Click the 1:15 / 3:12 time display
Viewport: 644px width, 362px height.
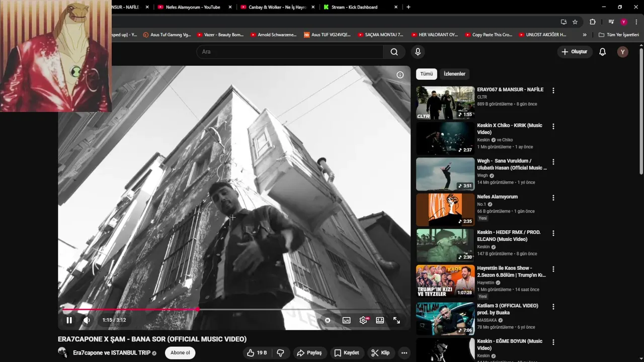click(x=114, y=320)
